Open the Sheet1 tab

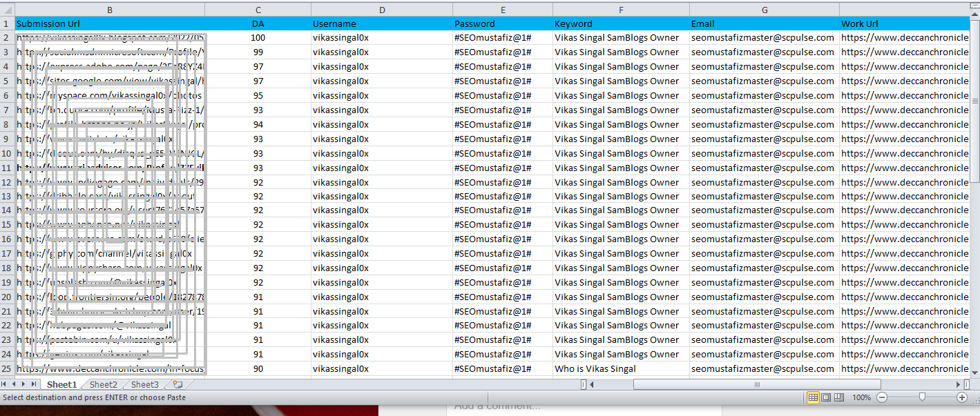click(62, 384)
